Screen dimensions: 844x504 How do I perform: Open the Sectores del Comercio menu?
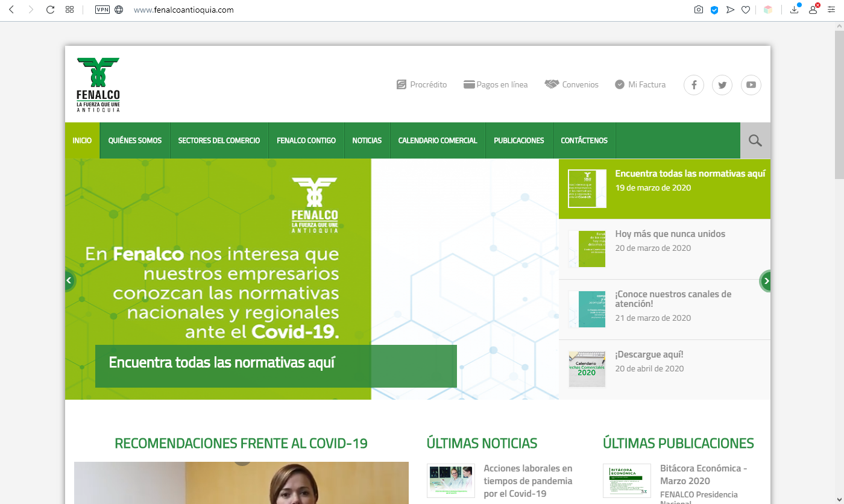[219, 140]
